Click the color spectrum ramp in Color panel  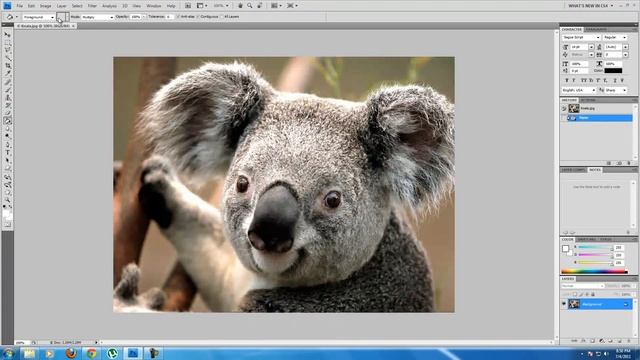[594, 271]
